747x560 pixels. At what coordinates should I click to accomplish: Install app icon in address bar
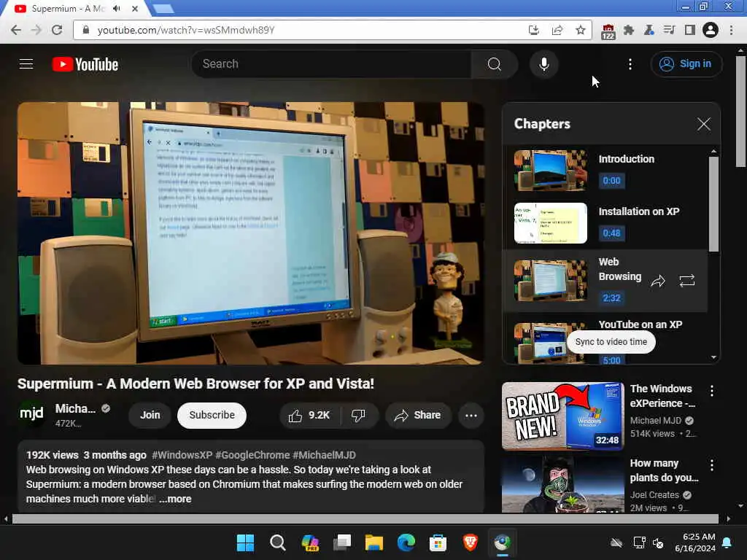coord(534,30)
